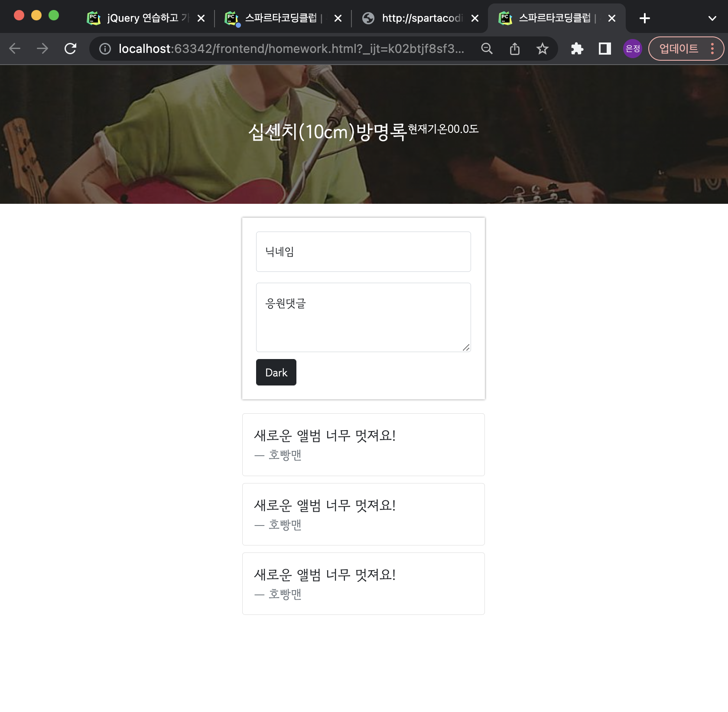Close the second 스파르타코딩클럽 tab
The width and height of the screenshot is (728, 712).
pos(338,18)
